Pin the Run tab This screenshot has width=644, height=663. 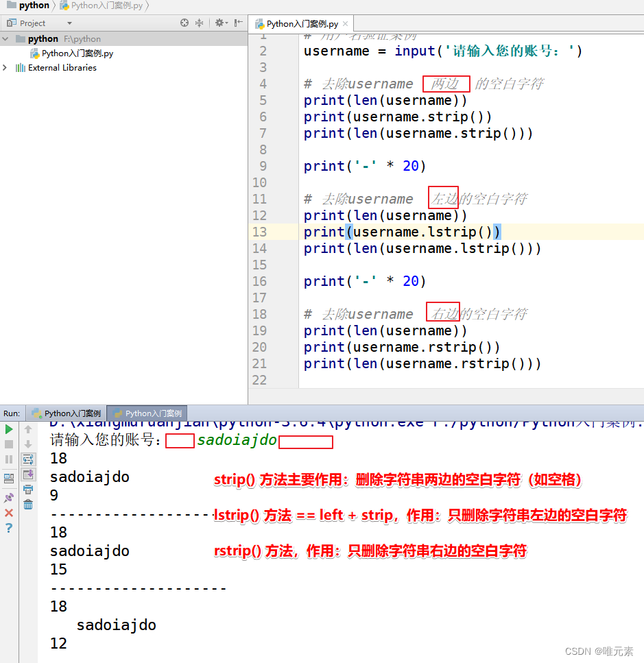(9, 498)
